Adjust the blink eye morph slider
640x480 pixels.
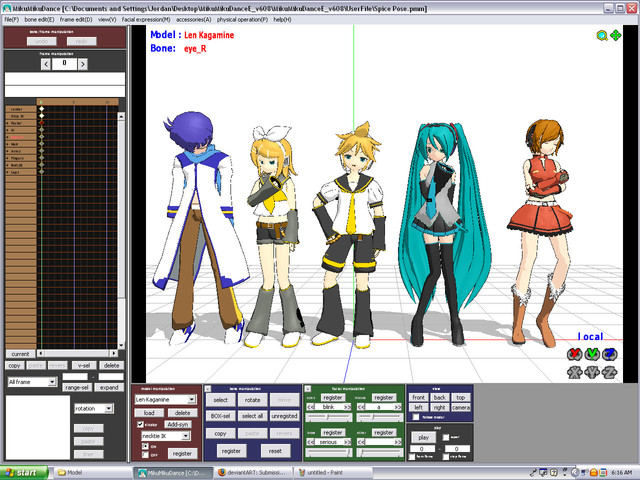pos(329,417)
